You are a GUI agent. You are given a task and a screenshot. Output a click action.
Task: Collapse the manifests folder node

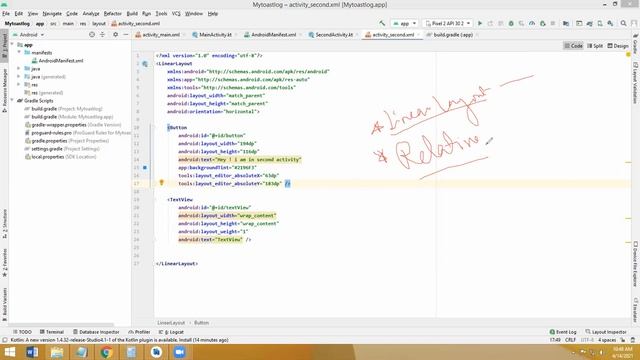[x=19, y=52]
